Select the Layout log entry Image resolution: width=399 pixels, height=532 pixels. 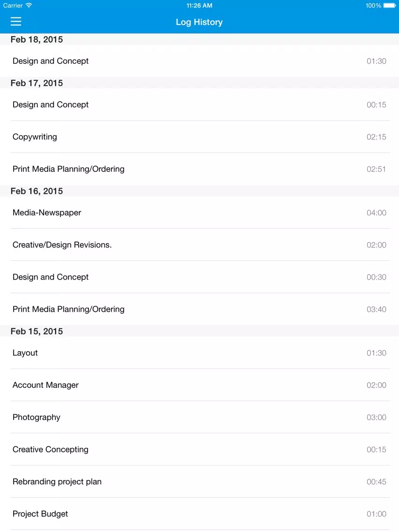pyautogui.click(x=199, y=353)
